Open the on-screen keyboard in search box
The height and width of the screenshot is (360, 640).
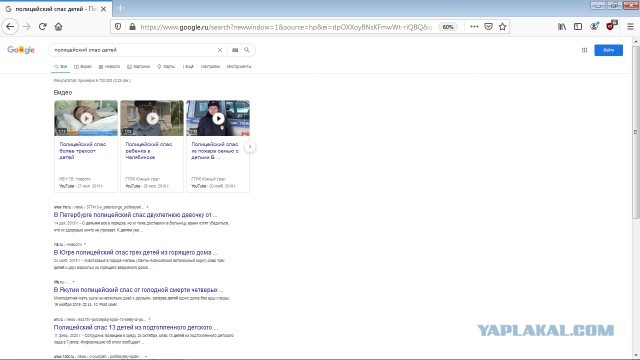[235, 50]
